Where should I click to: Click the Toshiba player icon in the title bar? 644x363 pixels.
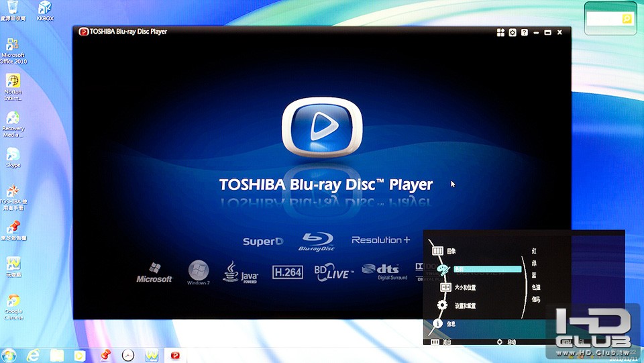pyautogui.click(x=83, y=32)
